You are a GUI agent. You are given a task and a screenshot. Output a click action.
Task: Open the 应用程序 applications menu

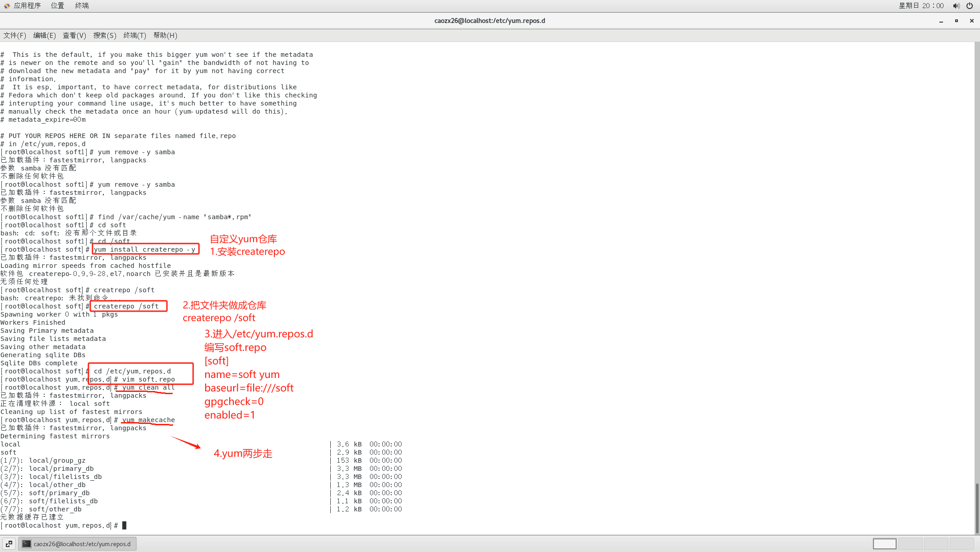pyautogui.click(x=27, y=5)
